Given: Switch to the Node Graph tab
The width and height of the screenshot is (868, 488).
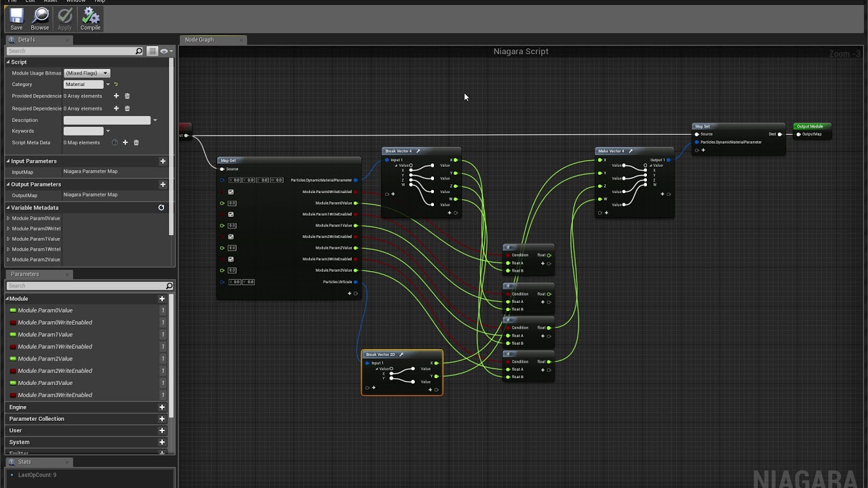Looking at the screenshot, I should coord(199,40).
